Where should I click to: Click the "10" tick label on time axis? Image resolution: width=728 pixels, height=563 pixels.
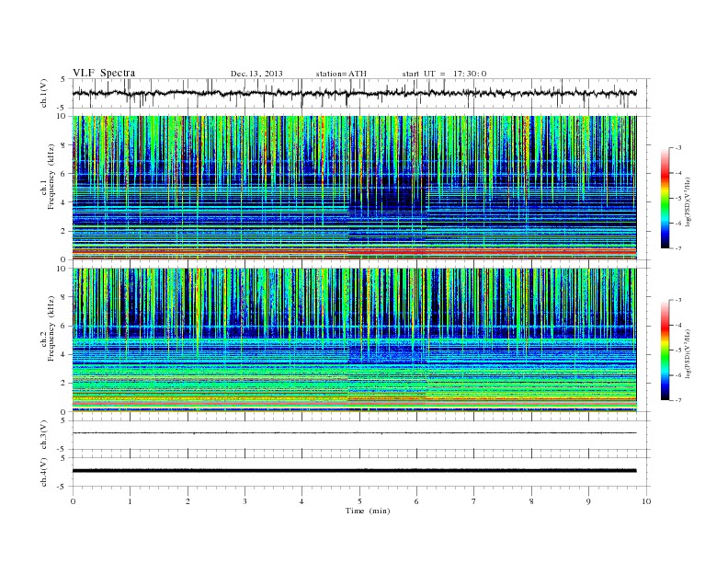[646, 501]
